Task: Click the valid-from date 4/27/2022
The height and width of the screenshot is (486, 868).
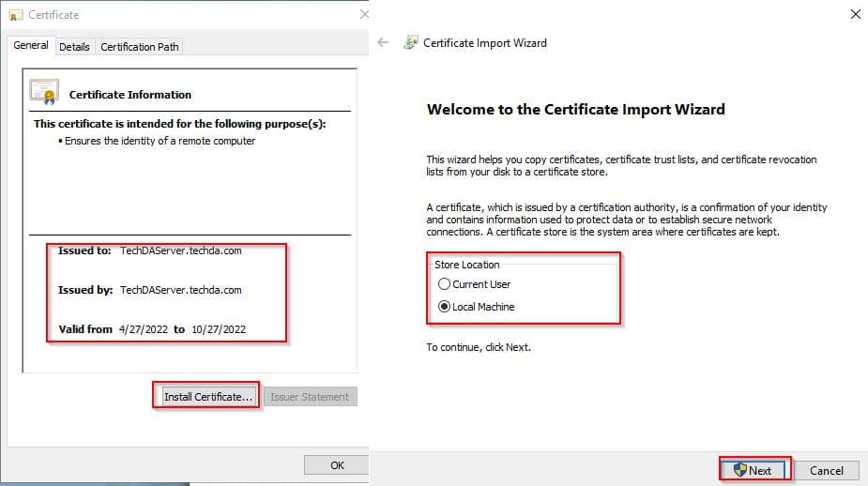Action: coord(143,329)
